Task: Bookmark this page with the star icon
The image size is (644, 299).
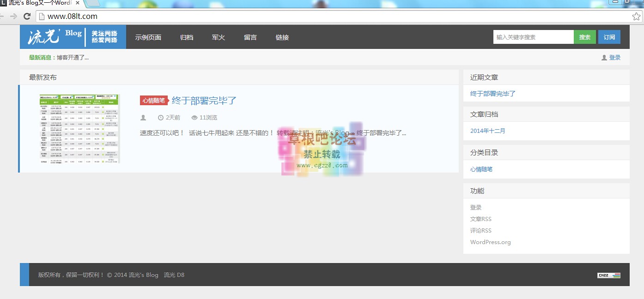Action: [636, 16]
